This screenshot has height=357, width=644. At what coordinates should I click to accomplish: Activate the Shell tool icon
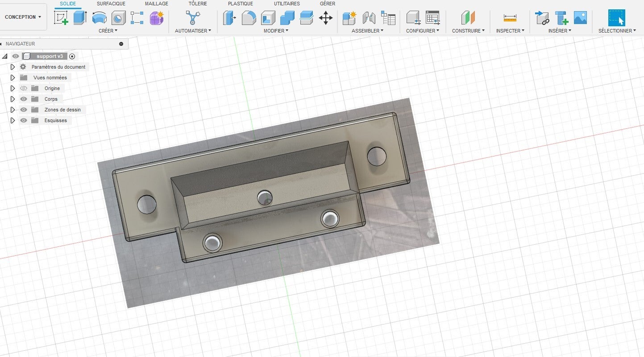point(268,18)
